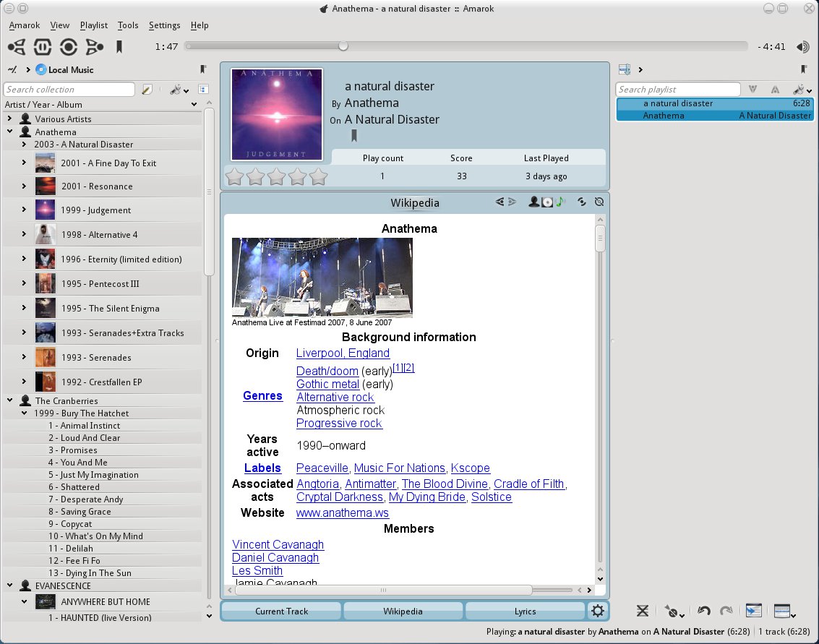
Task: Open the collection filter editor pencil icon
Action: click(147, 90)
